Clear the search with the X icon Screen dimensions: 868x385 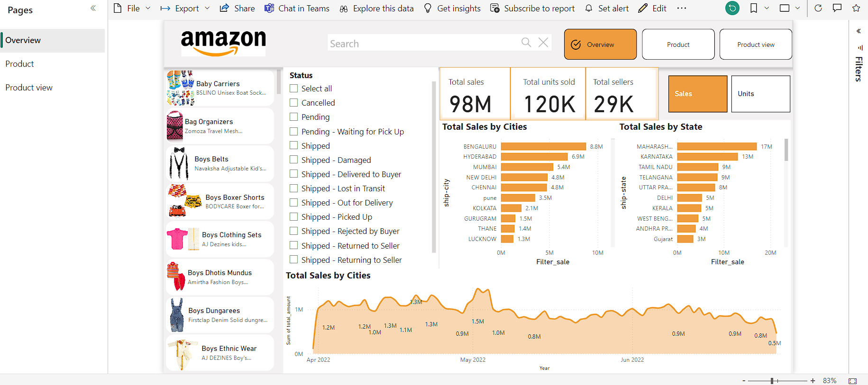(x=543, y=42)
